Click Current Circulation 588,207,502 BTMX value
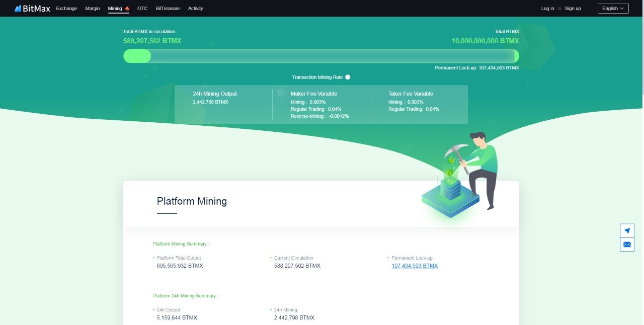This screenshot has height=325, width=644. pos(297,266)
